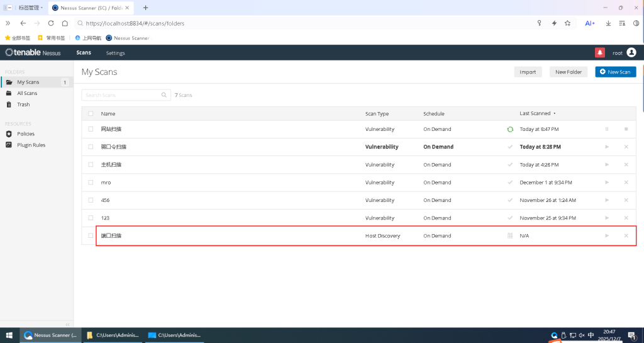
Task: Pause the running 网站扫描 scan
Action: pyautogui.click(x=606, y=129)
